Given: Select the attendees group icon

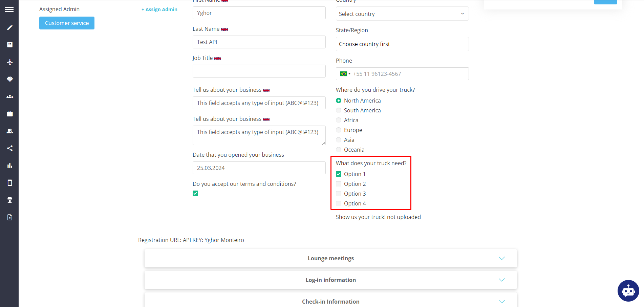Looking at the screenshot, I should [9, 96].
